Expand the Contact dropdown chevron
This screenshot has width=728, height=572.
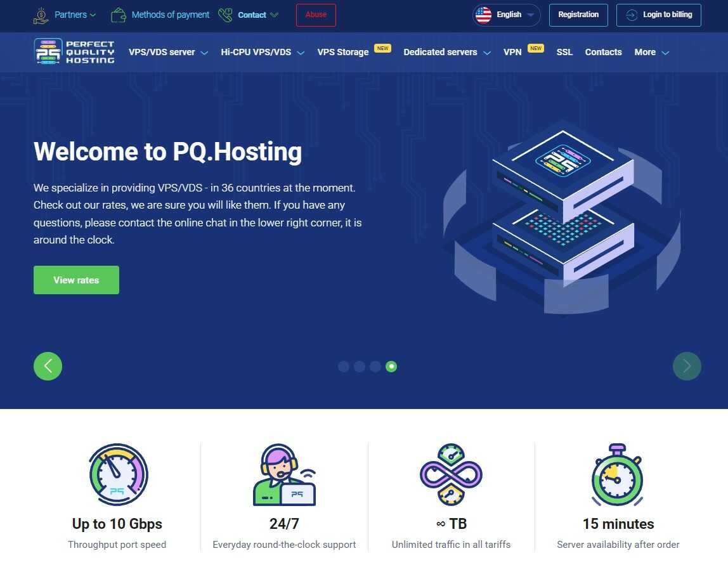click(x=275, y=15)
